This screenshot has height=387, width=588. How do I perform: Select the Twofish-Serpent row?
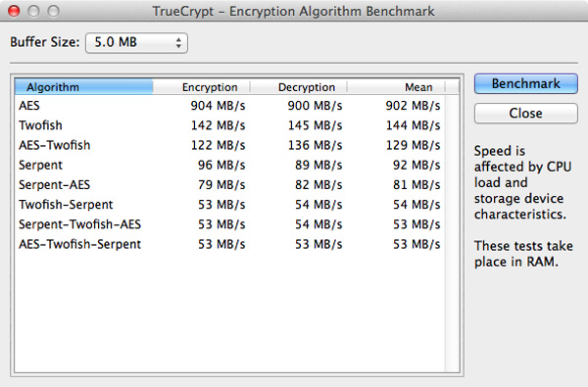coord(229,205)
